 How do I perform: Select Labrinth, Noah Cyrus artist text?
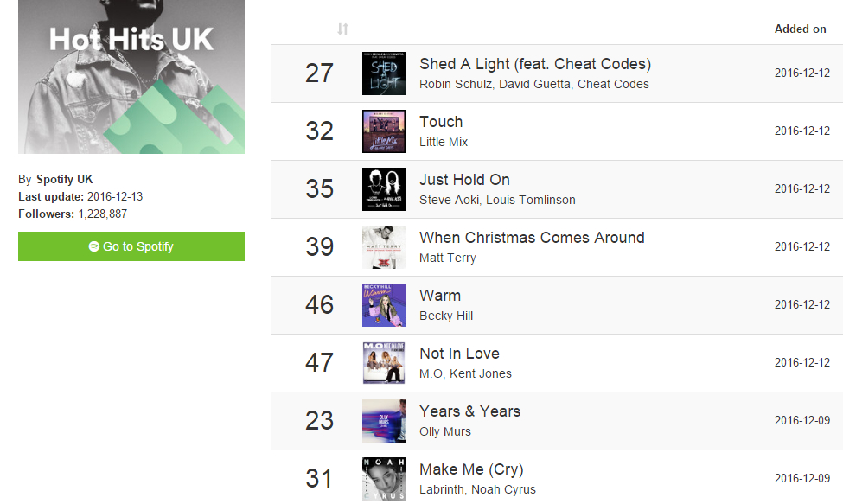click(477, 489)
